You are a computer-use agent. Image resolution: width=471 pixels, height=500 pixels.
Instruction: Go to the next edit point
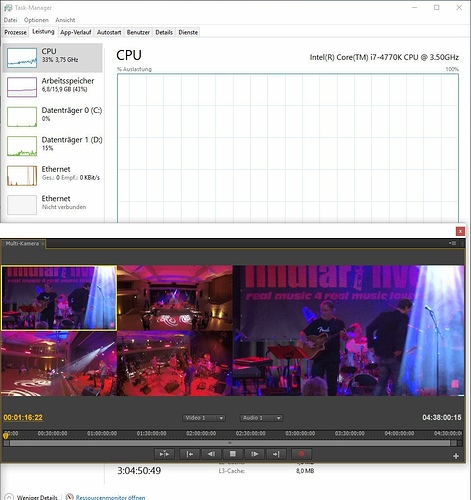click(x=276, y=454)
